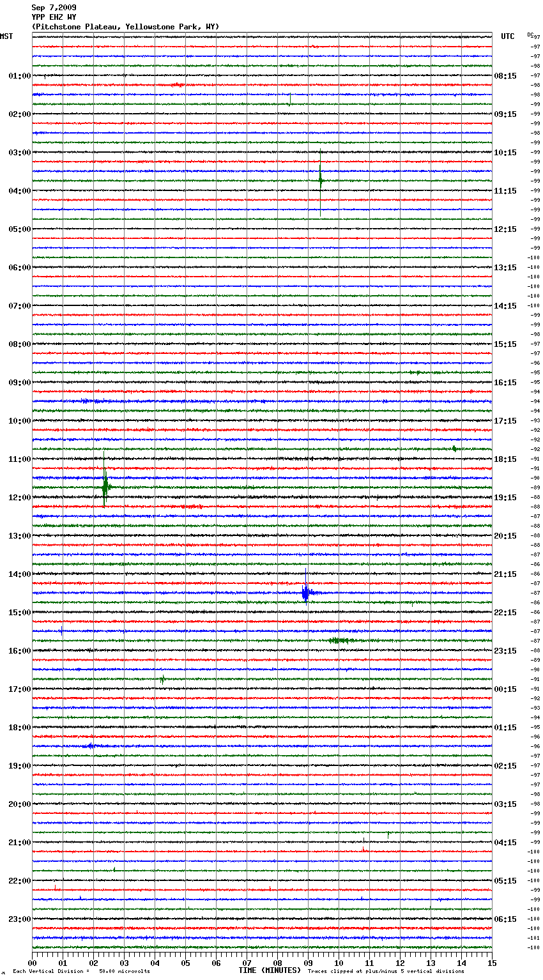Select the 14:00 MST time label
The image size is (543, 980).
20,574
